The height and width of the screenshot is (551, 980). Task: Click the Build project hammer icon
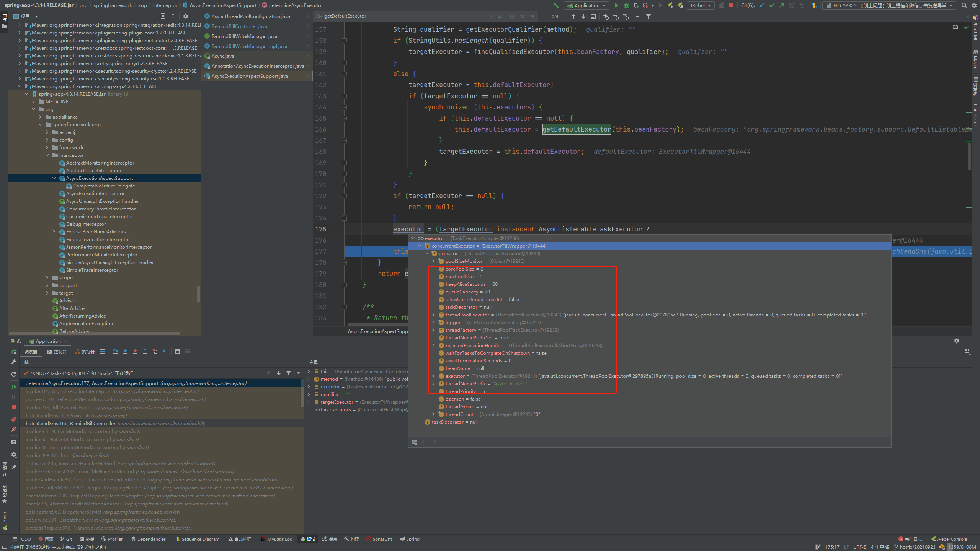[556, 5]
